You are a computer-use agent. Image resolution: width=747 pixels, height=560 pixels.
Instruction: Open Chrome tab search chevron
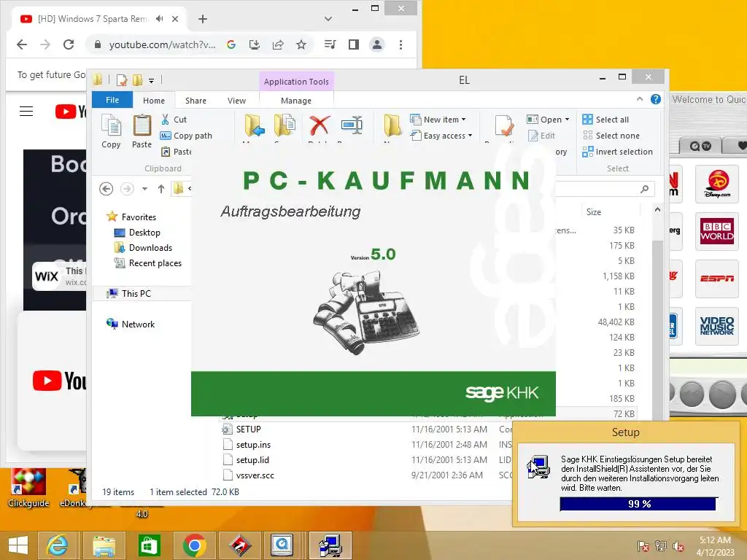328,19
